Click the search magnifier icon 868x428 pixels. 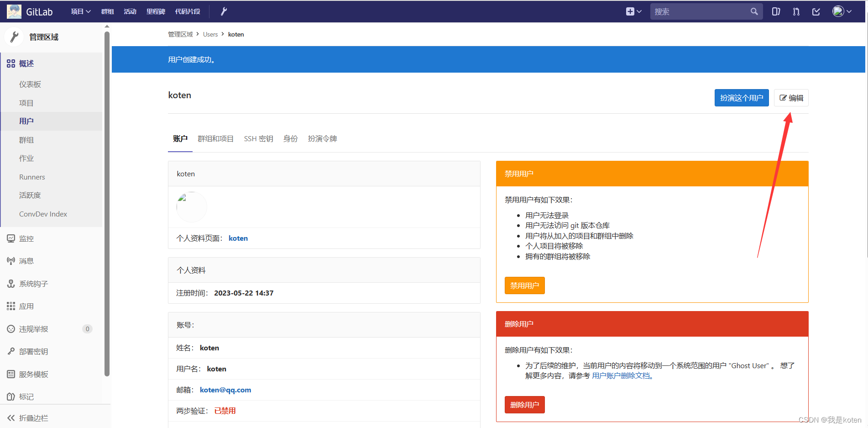pos(754,11)
